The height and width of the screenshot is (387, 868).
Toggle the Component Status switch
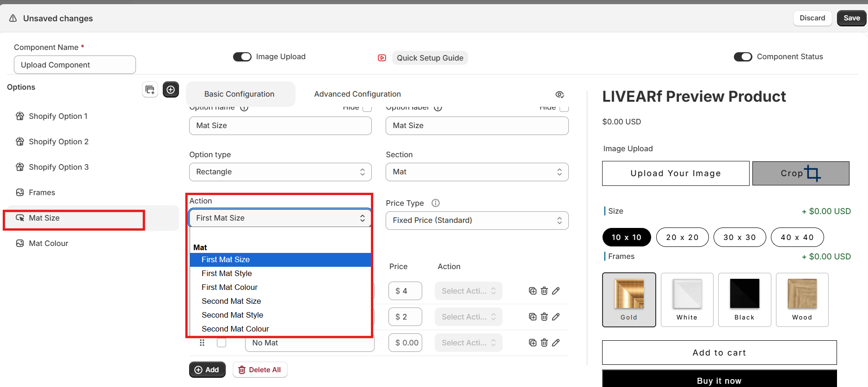[743, 56]
